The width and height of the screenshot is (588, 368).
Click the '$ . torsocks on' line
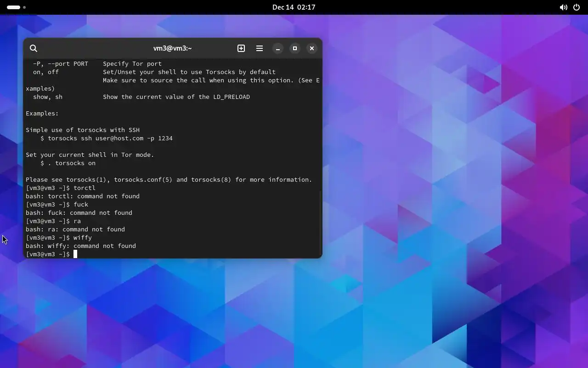pyautogui.click(x=68, y=163)
